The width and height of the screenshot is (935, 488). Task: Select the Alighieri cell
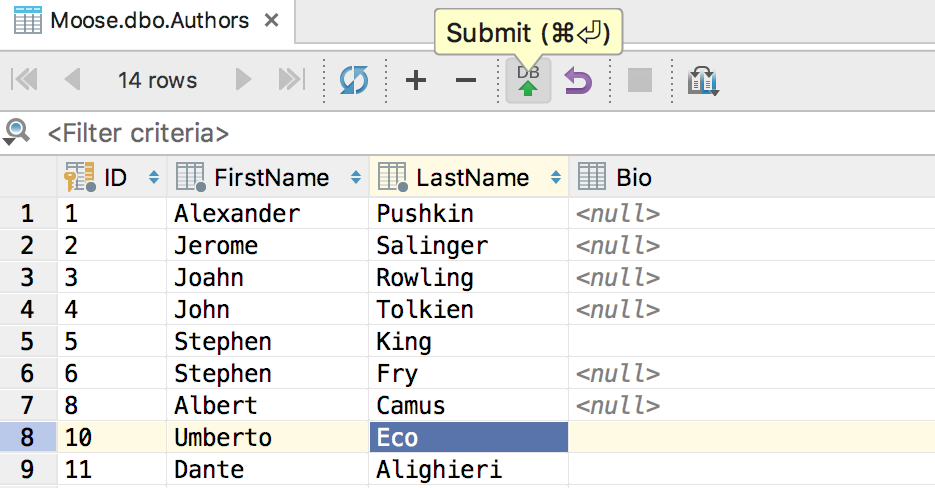point(469,470)
